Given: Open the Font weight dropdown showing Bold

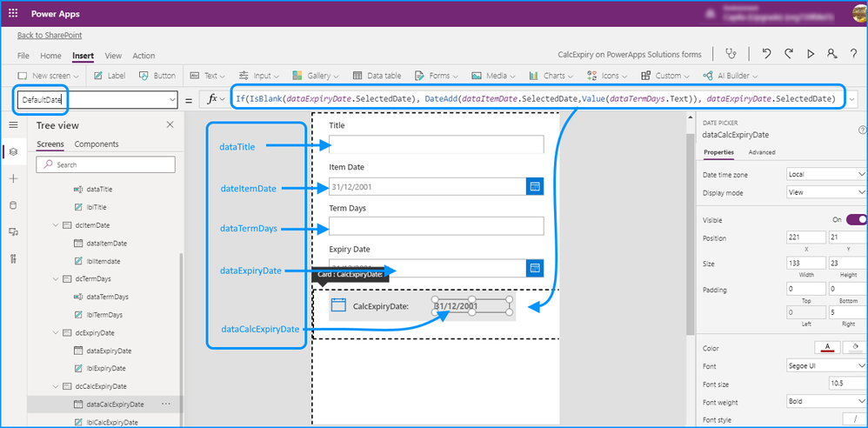Looking at the screenshot, I should 826,401.
